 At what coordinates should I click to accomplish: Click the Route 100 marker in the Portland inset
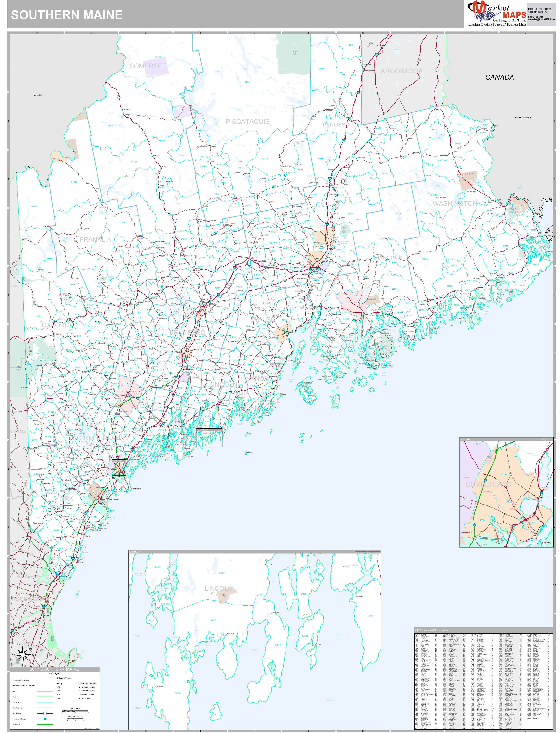(x=509, y=463)
